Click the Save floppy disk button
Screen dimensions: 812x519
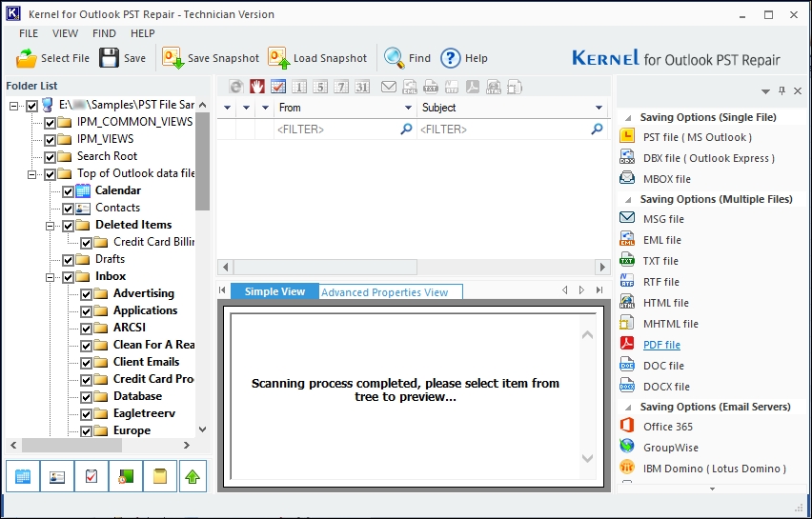123,58
